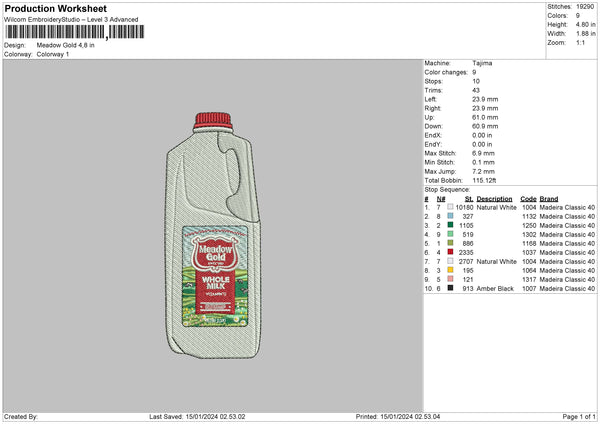
Task: Select stitch count '2335' in stop 6
Action: click(466, 253)
